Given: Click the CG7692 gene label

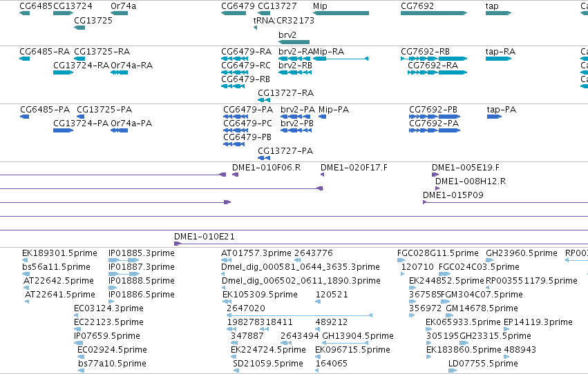Looking at the screenshot, I should click(x=417, y=6).
